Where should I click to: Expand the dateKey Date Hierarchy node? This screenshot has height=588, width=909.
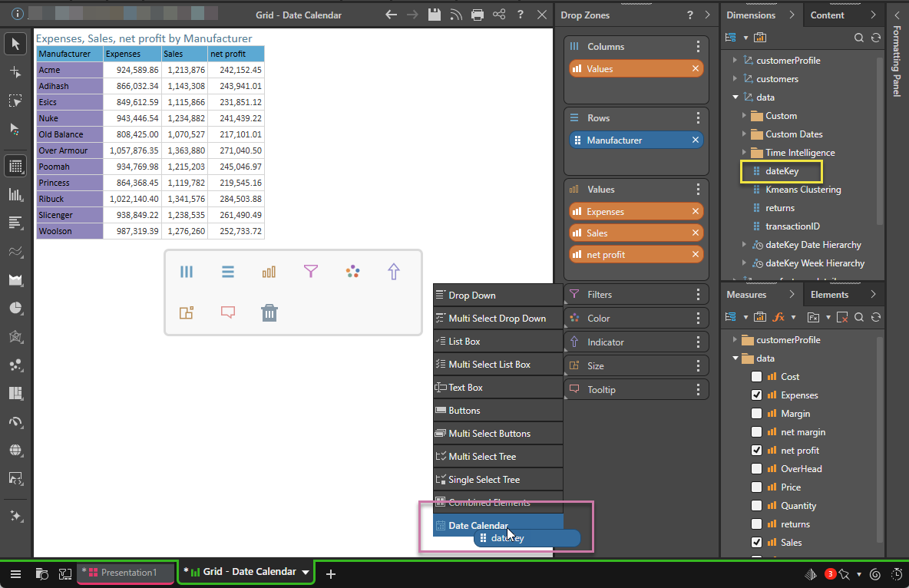click(745, 245)
